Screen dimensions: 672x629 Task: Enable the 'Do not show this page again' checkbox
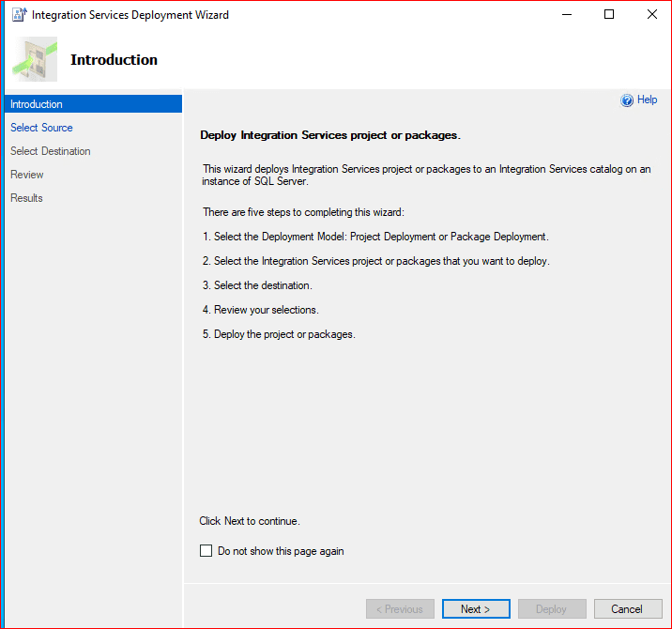coord(206,551)
